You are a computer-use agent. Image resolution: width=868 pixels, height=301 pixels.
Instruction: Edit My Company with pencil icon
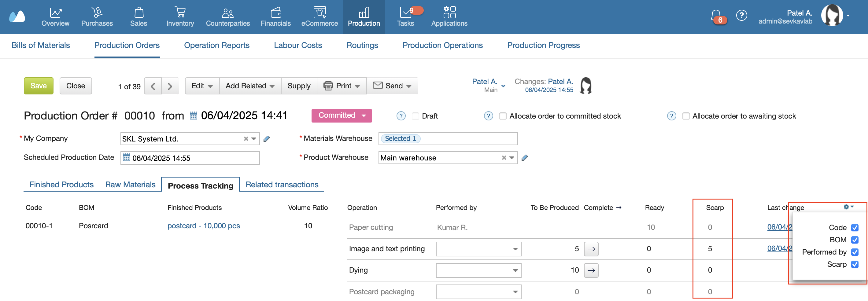[x=267, y=139]
